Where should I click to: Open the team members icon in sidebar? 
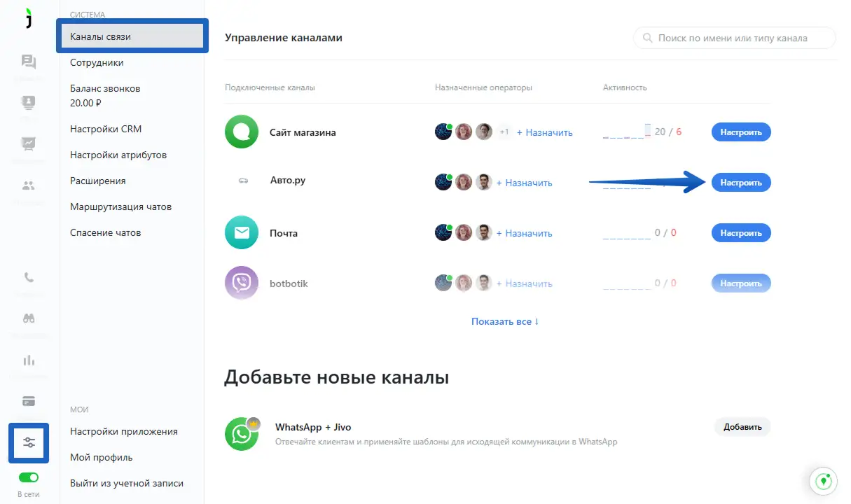tap(29, 185)
